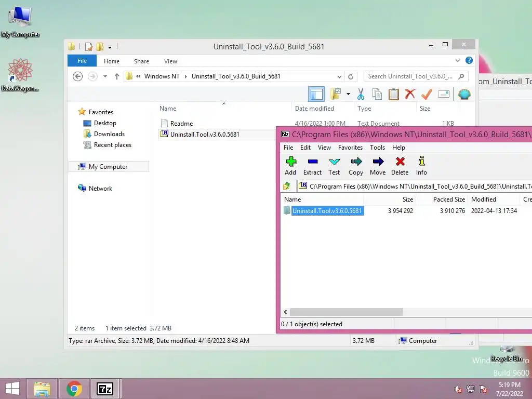The width and height of the screenshot is (532, 399).
Task: Click the red X delete icon in Explorer
Action: point(410,94)
